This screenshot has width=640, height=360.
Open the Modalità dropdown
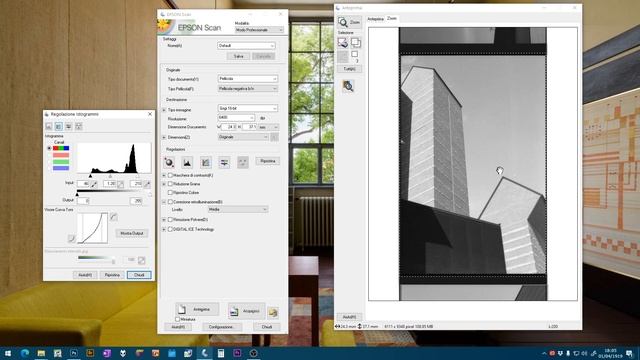[259, 30]
